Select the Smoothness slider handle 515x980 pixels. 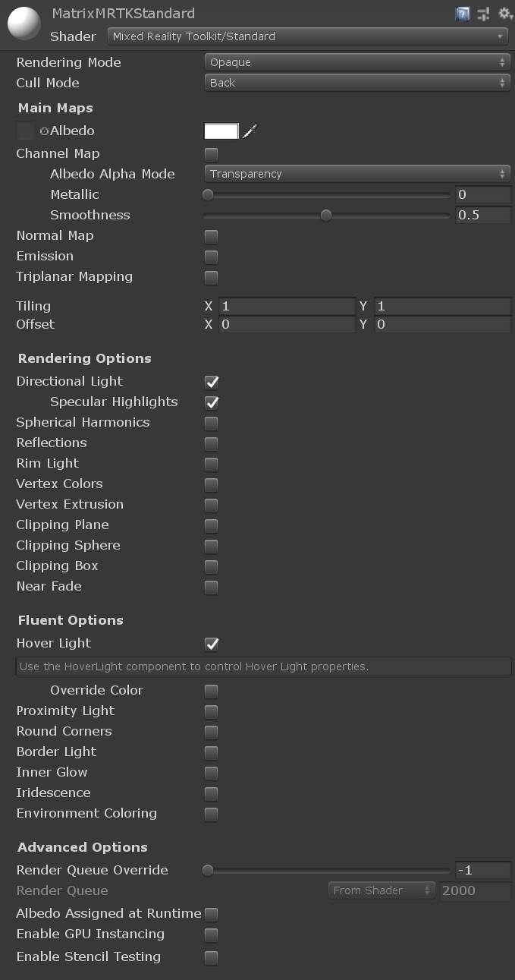[x=326, y=215]
